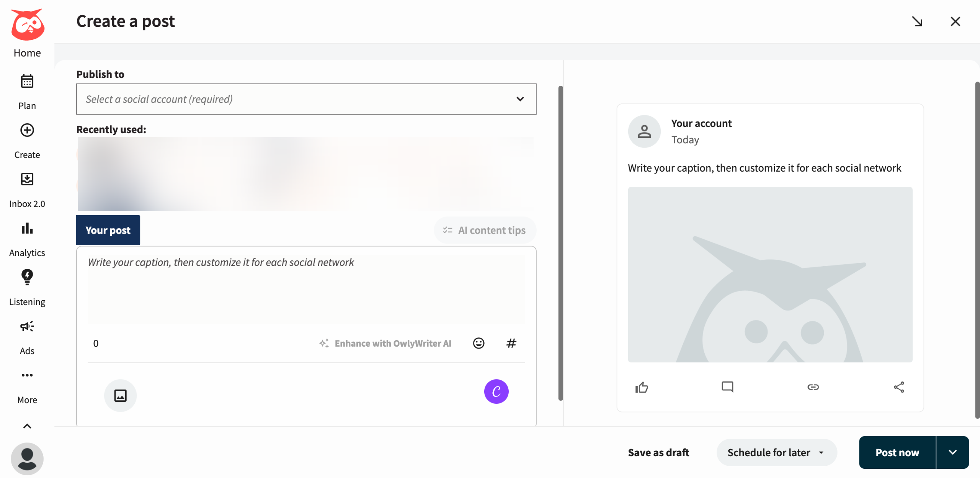Open Inbox 2.0 from the sidebar
The width and height of the screenshot is (980, 478).
coord(27,189)
